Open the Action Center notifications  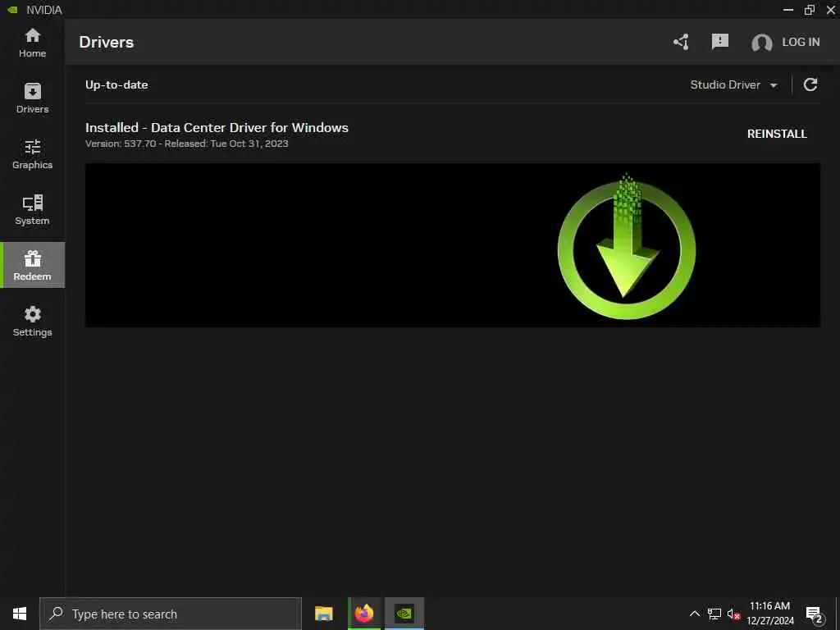[815, 614]
